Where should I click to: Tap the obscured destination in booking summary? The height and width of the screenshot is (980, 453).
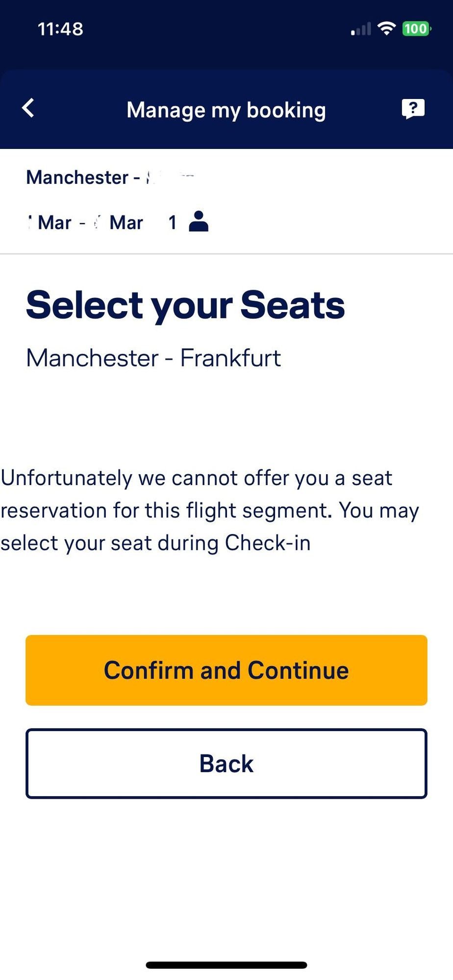point(170,177)
